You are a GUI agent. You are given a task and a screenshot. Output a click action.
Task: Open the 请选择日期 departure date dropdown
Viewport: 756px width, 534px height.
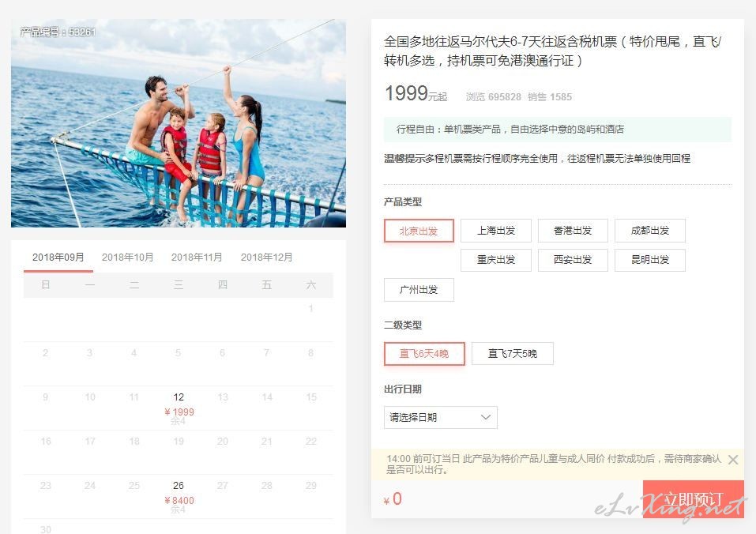click(x=440, y=417)
